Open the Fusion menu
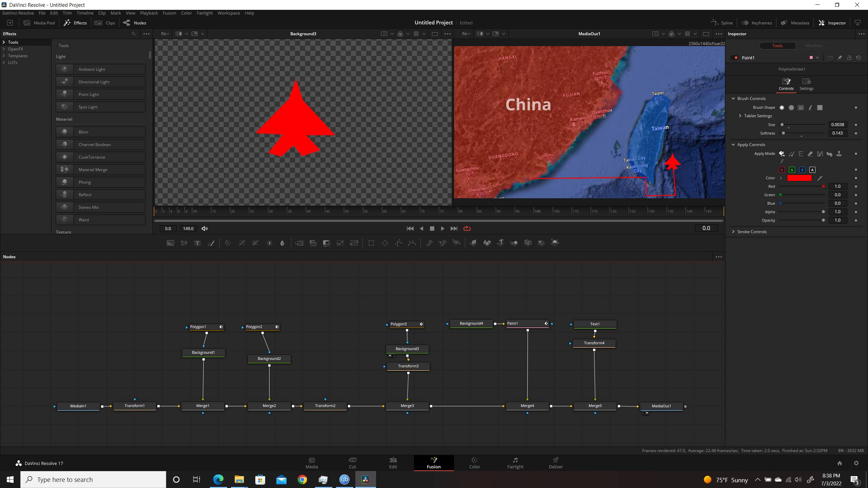Image resolution: width=868 pixels, height=488 pixels. click(x=169, y=13)
